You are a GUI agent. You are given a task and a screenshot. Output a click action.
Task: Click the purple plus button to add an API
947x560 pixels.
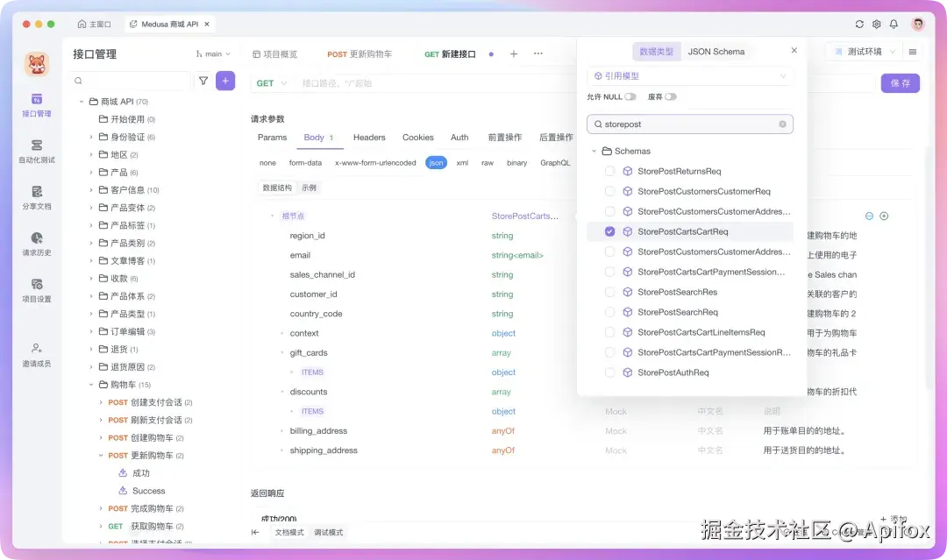[x=226, y=80]
